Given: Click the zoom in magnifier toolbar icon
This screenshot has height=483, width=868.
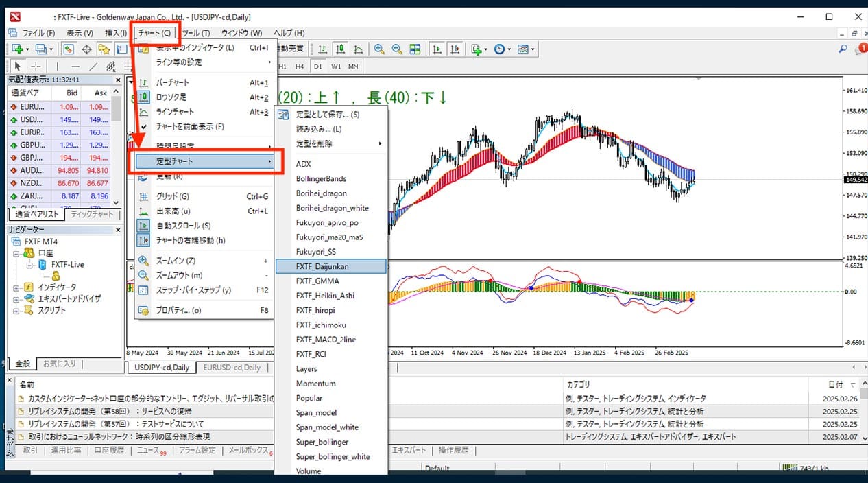Looking at the screenshot, I should point(379,49).
